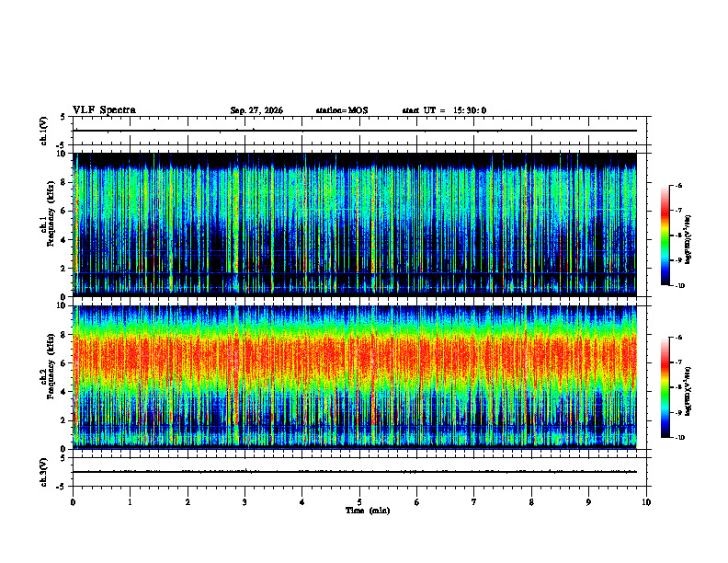Click the ch.1 waveform trace line
This screenshot has width=728, height=563.
coord(355,131)
